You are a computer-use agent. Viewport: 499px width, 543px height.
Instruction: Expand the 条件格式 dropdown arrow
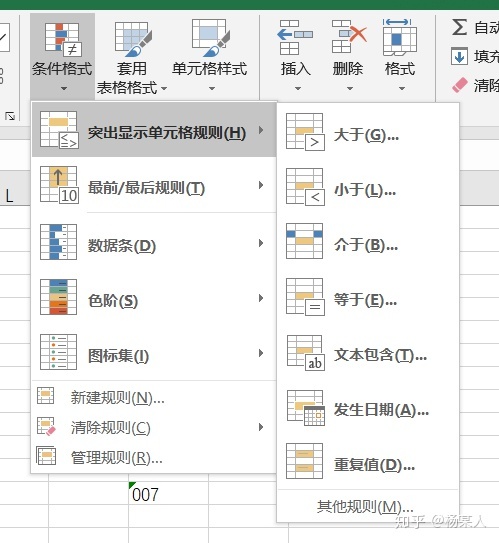coord(64,89)
